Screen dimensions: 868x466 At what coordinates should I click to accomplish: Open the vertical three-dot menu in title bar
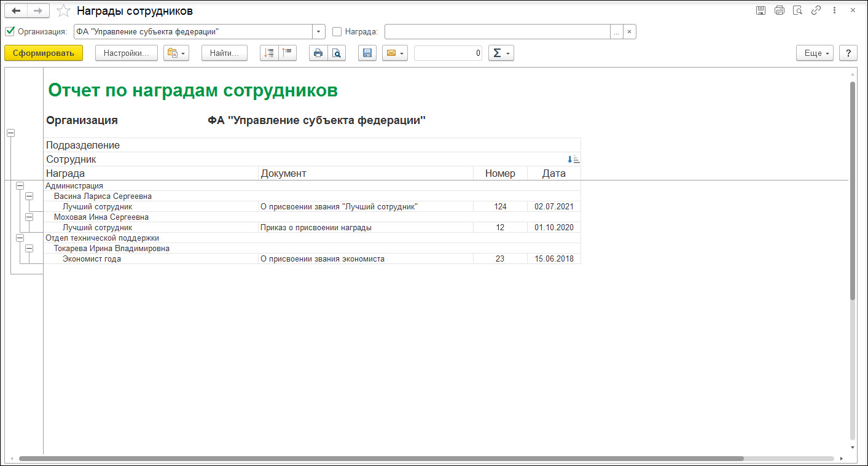pyautogui.click(x=834, y=10)
